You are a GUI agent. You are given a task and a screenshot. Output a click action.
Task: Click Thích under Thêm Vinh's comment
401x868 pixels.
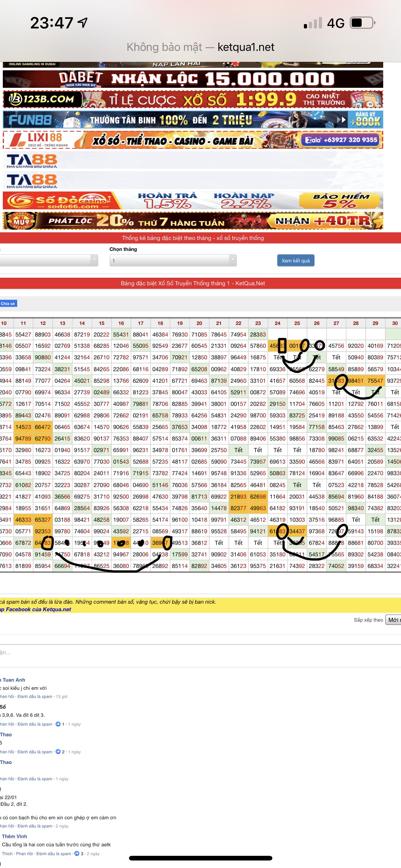7,854
